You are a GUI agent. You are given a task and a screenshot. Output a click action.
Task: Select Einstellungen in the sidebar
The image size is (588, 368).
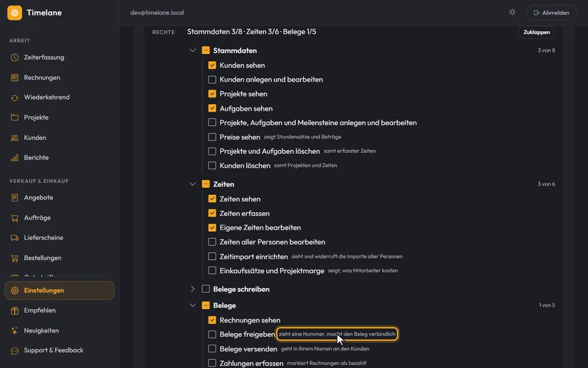[59, 290]
